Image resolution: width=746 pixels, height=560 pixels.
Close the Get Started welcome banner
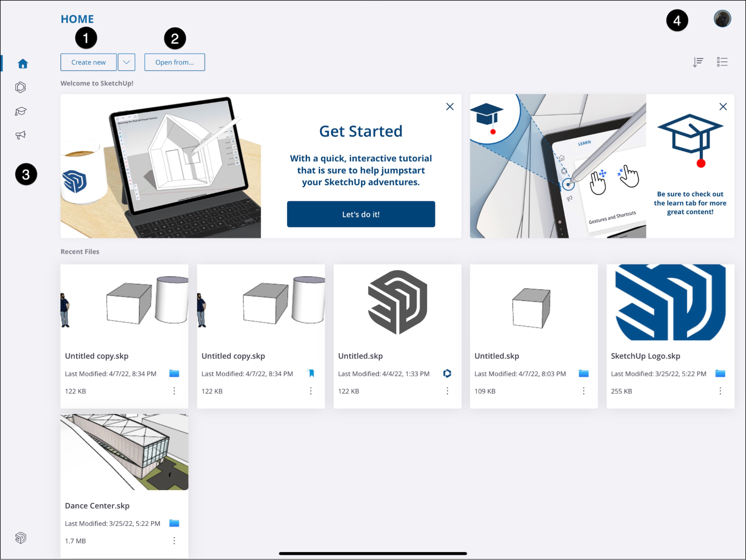(x=450, y=106)
